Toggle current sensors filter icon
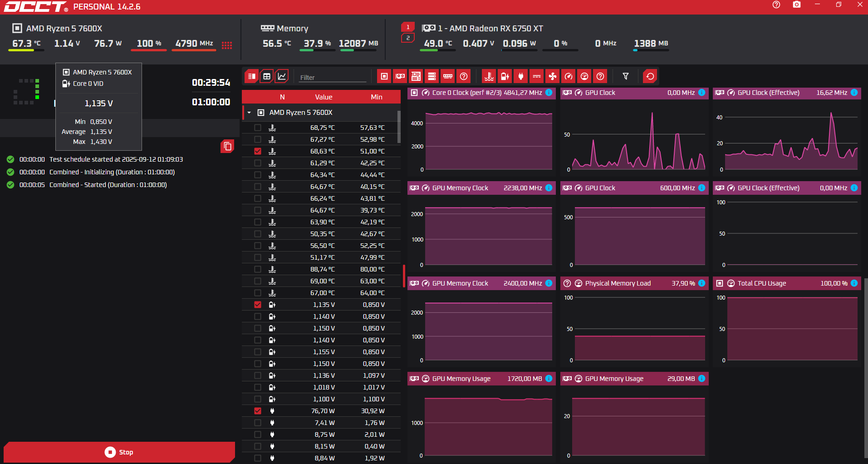The width and height of the screenshot is (868, 464). [537, 76]
